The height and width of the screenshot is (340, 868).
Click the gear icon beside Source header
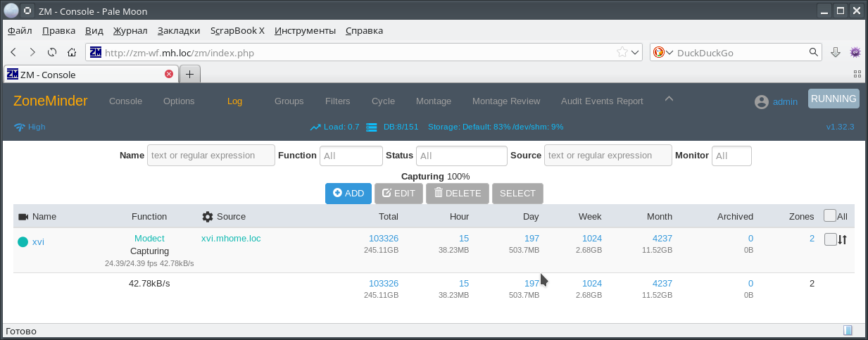click(x=208, y=217)
